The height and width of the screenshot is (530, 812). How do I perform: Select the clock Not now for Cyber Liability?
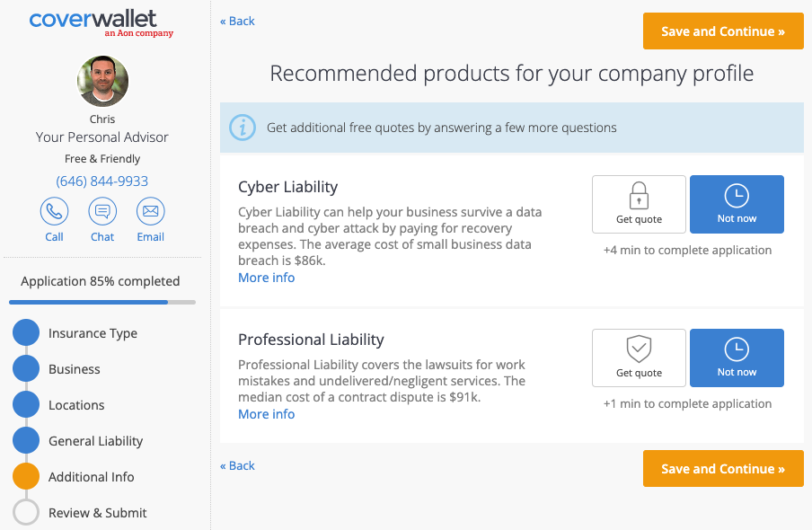[x=737, y=204]
